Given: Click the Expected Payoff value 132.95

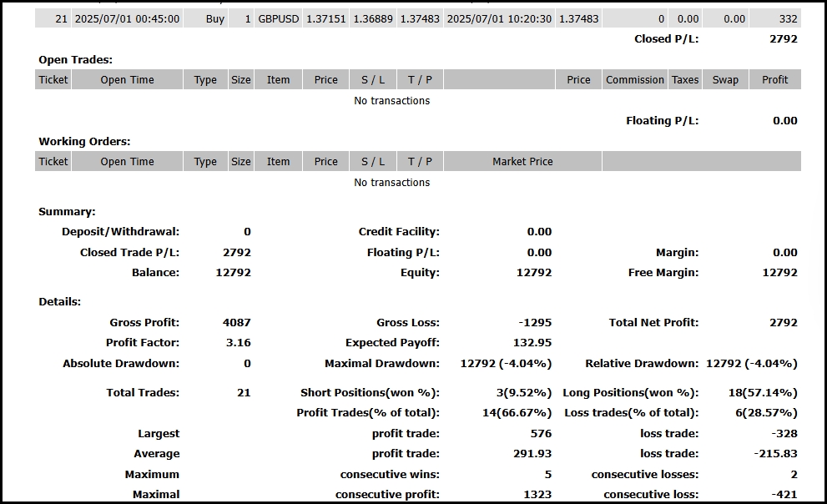Looking at the screenshot, I should (532, 343).
